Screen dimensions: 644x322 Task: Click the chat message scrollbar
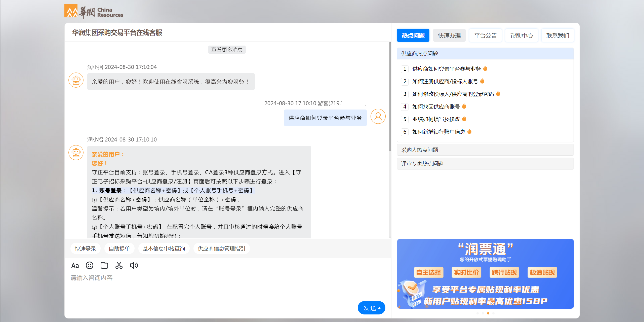[x=390, y=97]
